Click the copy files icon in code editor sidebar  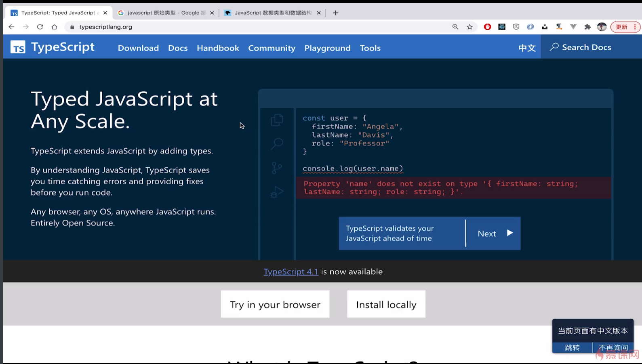click(277, 120)
